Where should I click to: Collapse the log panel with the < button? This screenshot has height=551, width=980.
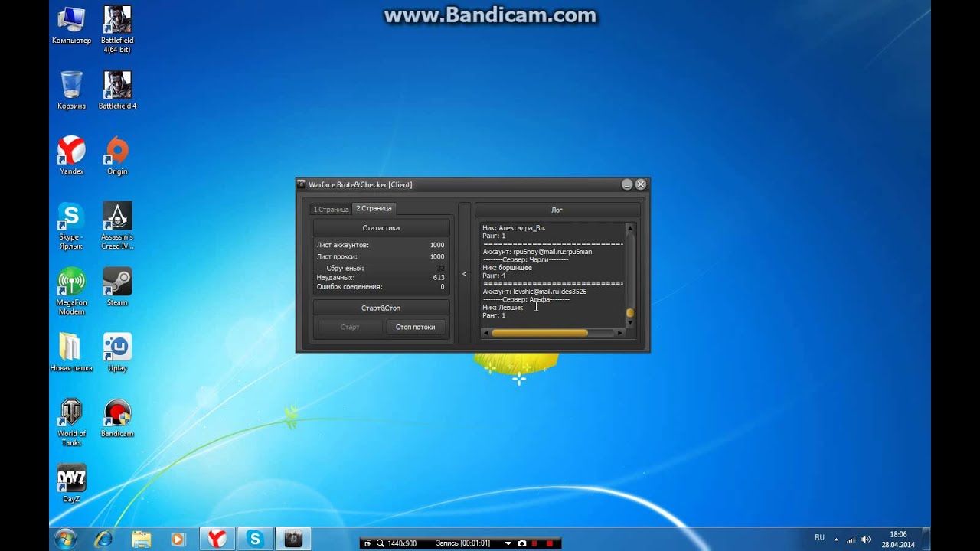click(x=464, y=274)
